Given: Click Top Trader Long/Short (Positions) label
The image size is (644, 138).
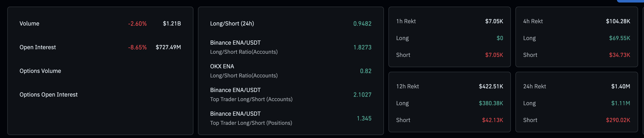Looking at the screenshot, I should tap(251, 123).
